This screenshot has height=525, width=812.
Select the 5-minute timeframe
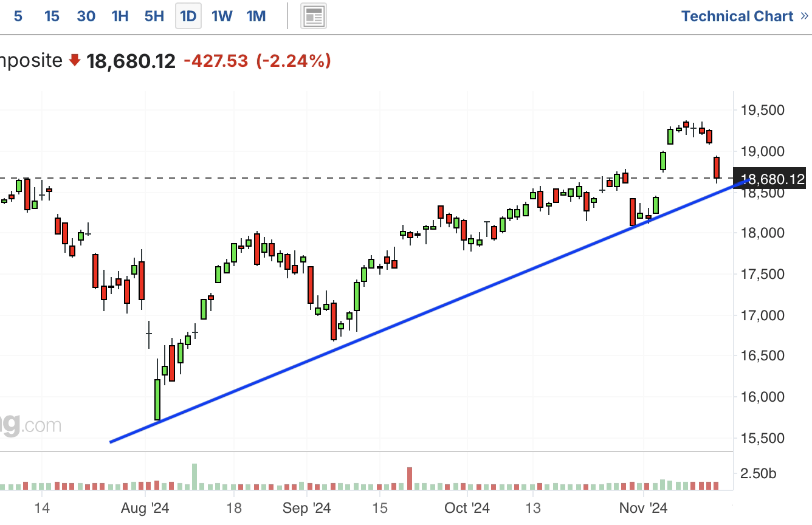pos(18,16)
